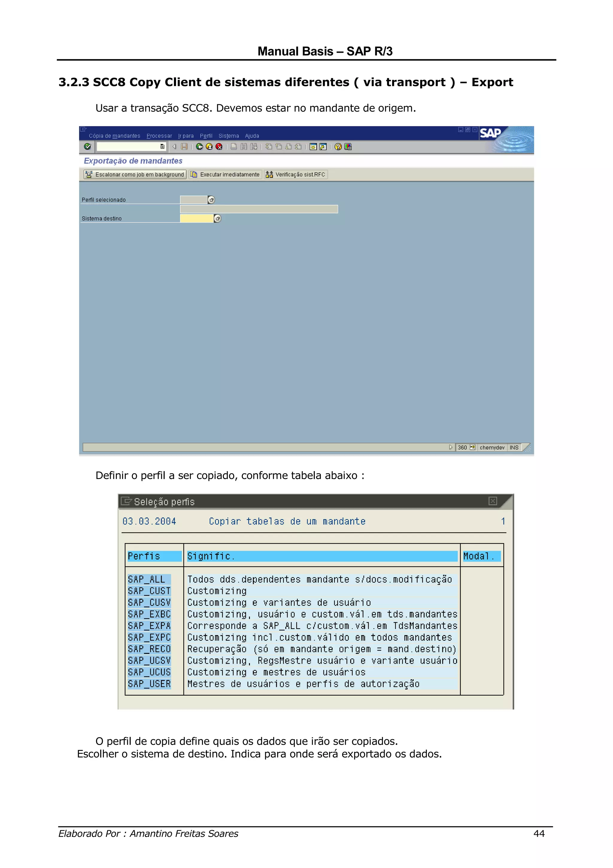Select the SAP_EXPA profile row
This screenshot has height=868, width=613.
(x=149, y=626)
